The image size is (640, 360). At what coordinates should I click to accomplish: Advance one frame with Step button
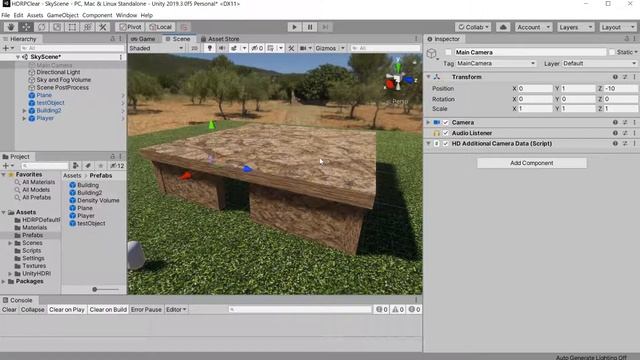325,27
